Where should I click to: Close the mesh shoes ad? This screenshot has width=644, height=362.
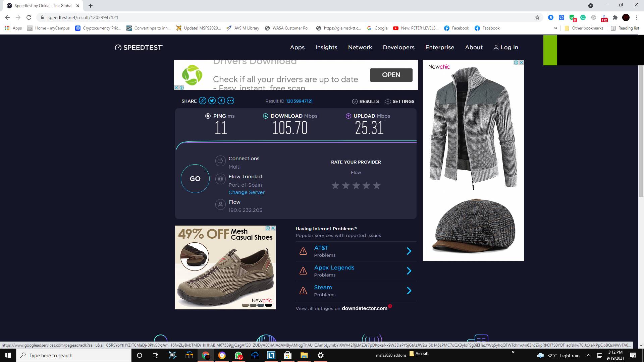pyautogui.click(x=273, y=228)
